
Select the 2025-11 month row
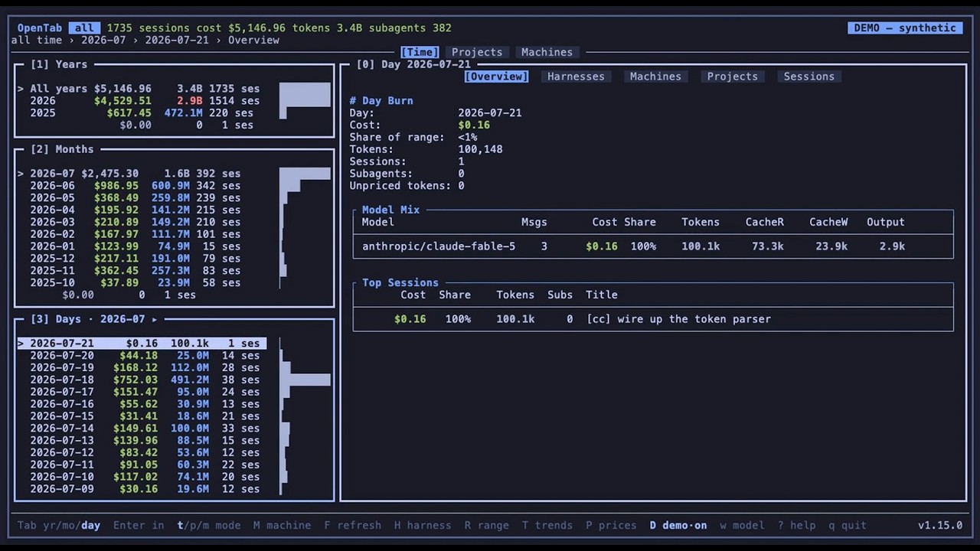click(142, 271)
